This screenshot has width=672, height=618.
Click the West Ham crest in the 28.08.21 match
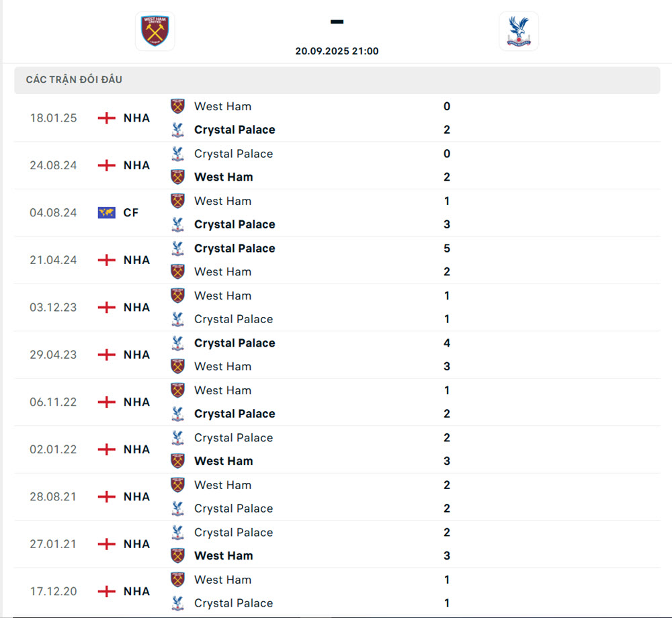[177, 485]
